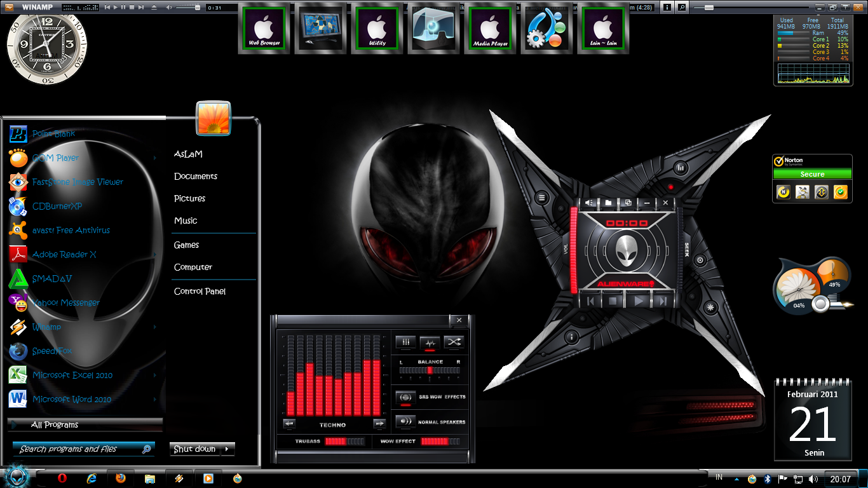
Task: Click the target circle button on Alienware player
Action: pos(700,260)
